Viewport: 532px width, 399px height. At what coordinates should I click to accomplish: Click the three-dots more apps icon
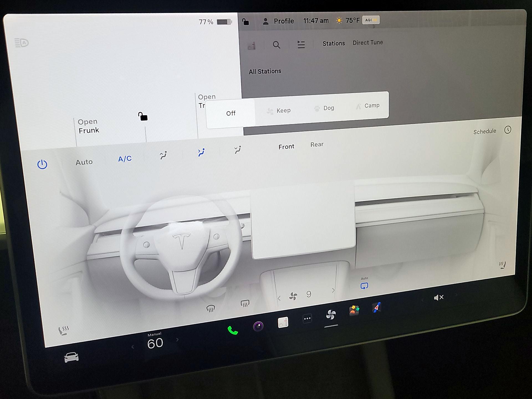tap(307, 319)
